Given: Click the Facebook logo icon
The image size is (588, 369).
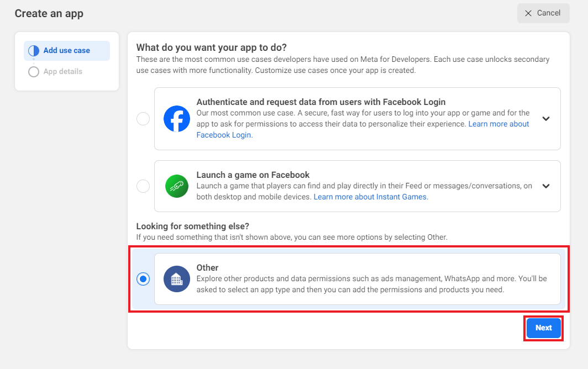Looking at the screenshot, I should (x=177, y=119).
